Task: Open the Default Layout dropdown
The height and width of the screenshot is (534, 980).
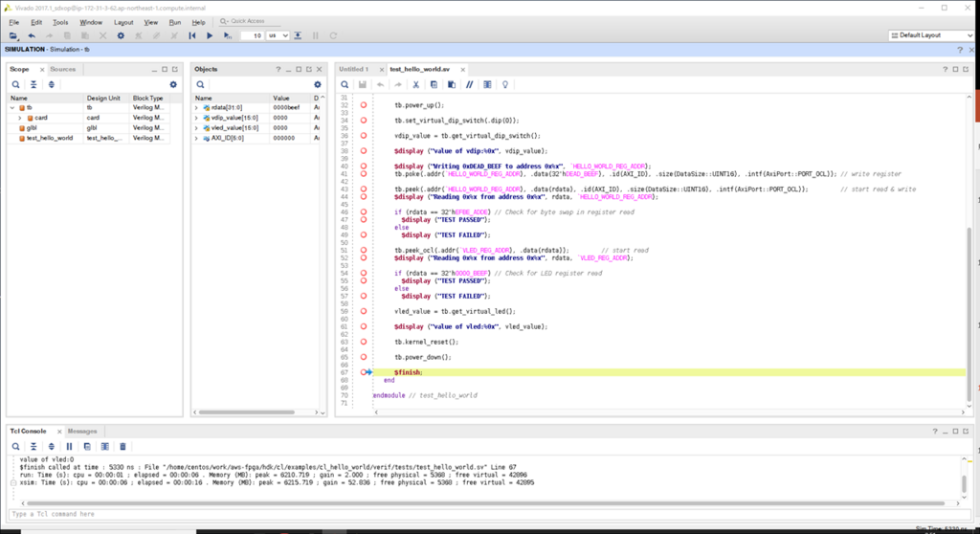Action: point(930,35)
